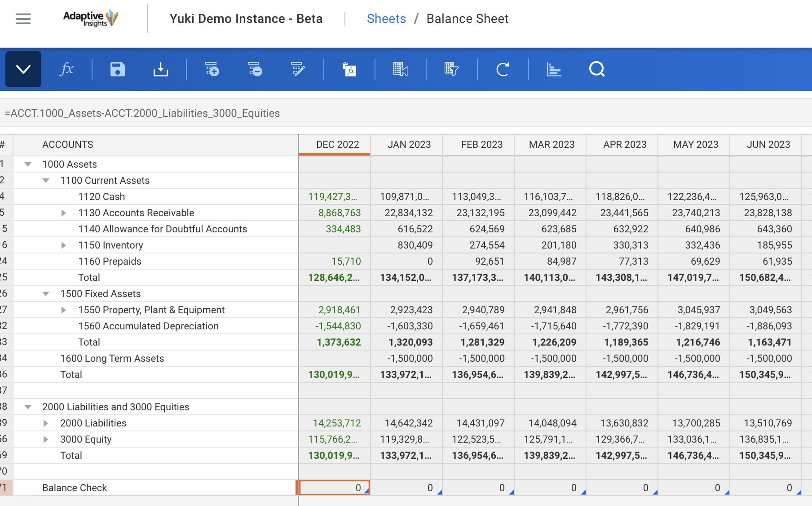Click the refresh icon in the toolbar
The width and height of the screenshot is (812, 506).
point(503,70)
